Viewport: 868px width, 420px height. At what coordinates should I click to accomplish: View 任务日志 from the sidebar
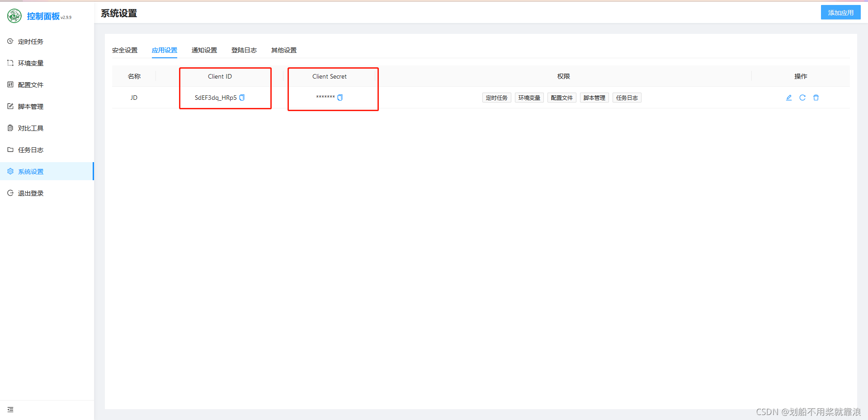pos(30,150)
